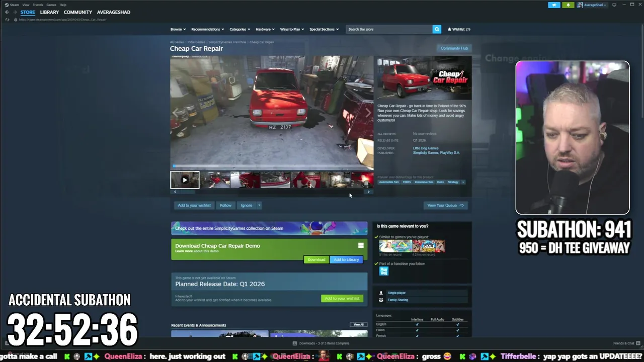Screen dimensions: 644x362
Task: Switch to the COMMUNITY tab
Action: click(78, 12)
